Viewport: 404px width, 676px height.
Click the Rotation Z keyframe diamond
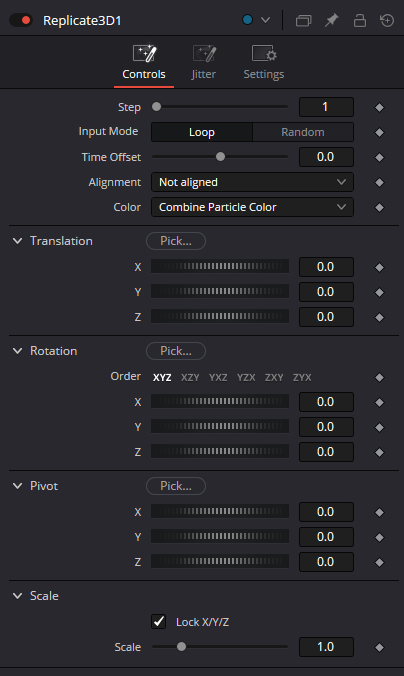pyautogui.click(x=379, y=452)
